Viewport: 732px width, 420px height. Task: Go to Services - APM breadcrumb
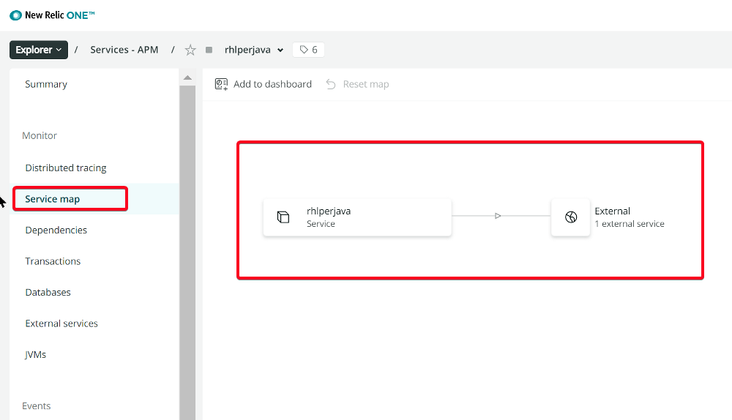(x=124, y=49)
